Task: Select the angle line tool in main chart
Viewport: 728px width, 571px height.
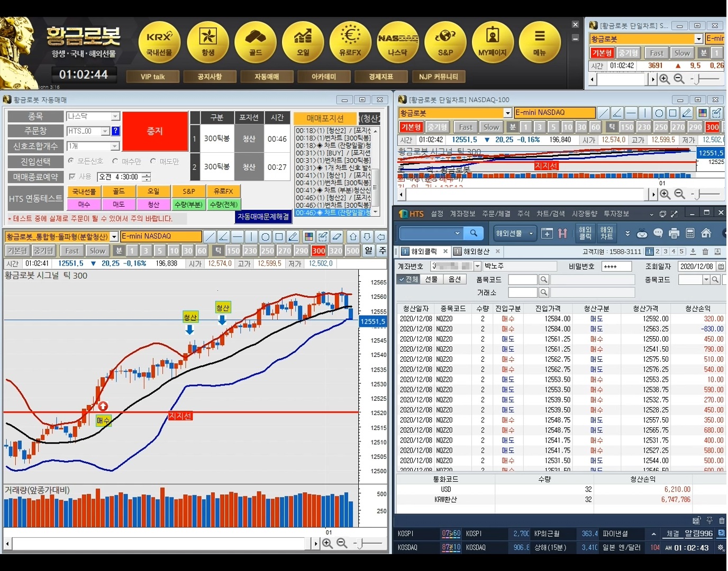Action: tap(224, 236)
